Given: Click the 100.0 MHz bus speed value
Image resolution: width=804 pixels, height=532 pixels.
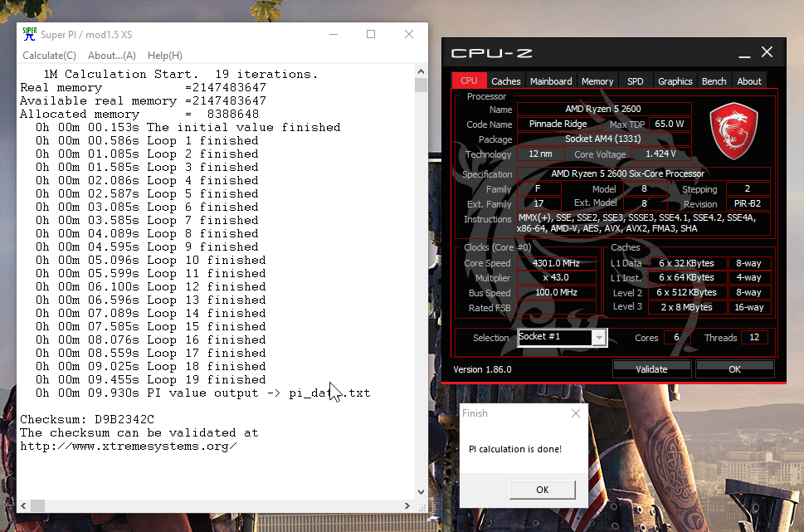Looking at the screenshot, I should [557, 292].
